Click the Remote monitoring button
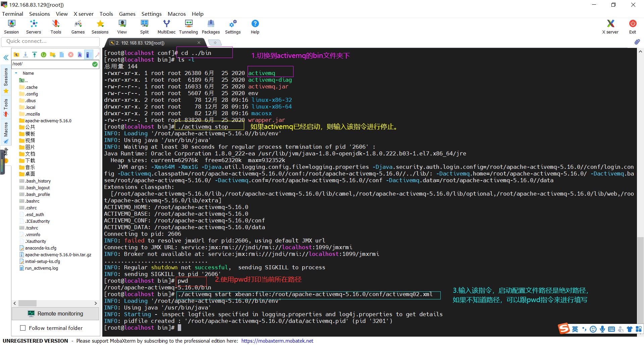Screen dimensions: 644x345 click(55, 314)
